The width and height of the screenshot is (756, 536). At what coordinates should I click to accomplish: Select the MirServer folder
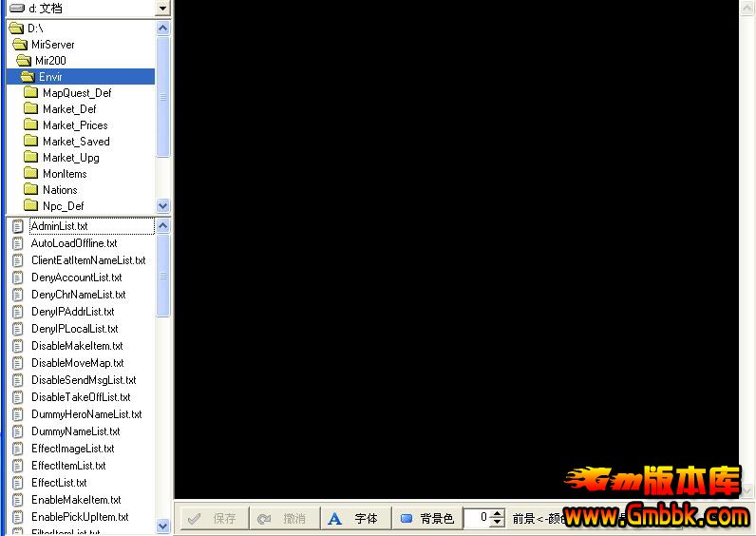[52, 45]
